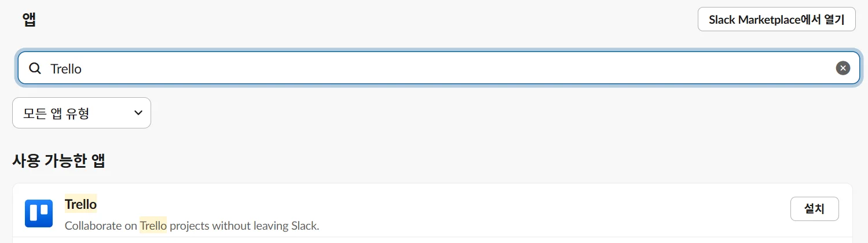Open the Trello app title link
Viewport: 868px width, 243px height.
point(80,204)
